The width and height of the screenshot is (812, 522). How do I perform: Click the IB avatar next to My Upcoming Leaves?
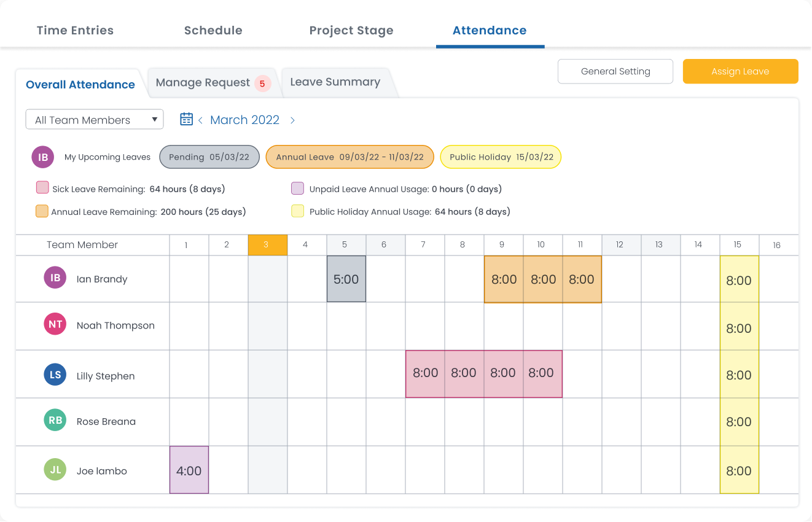(42, 157)
